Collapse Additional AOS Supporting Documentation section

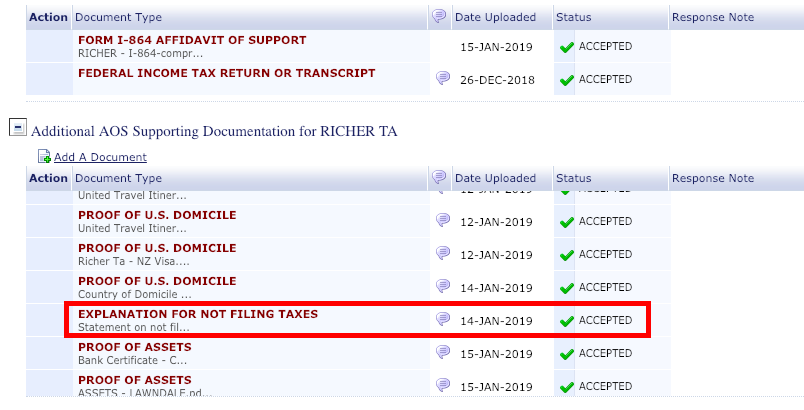pyautogui.click(x=17, y=127)
